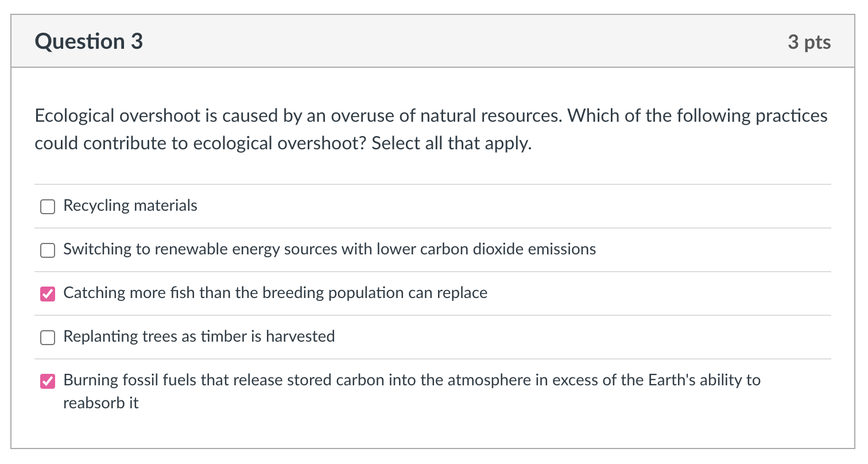Enable the renewable energy sources option
This screenshot has height=464, width=868.
[47, 250]
